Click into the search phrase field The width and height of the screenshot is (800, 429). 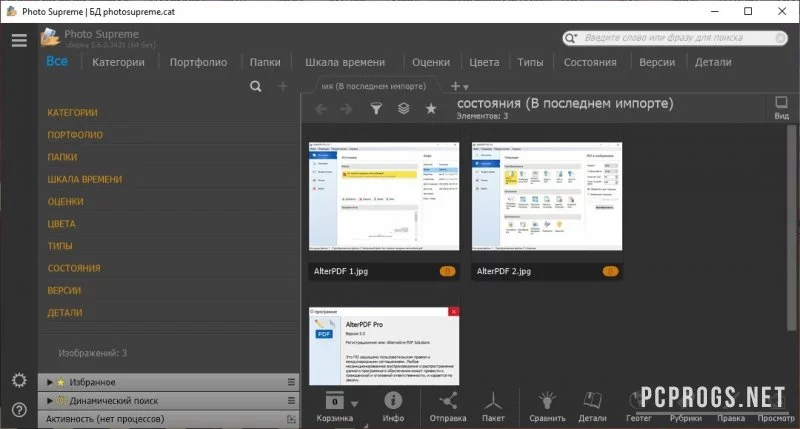677,38
